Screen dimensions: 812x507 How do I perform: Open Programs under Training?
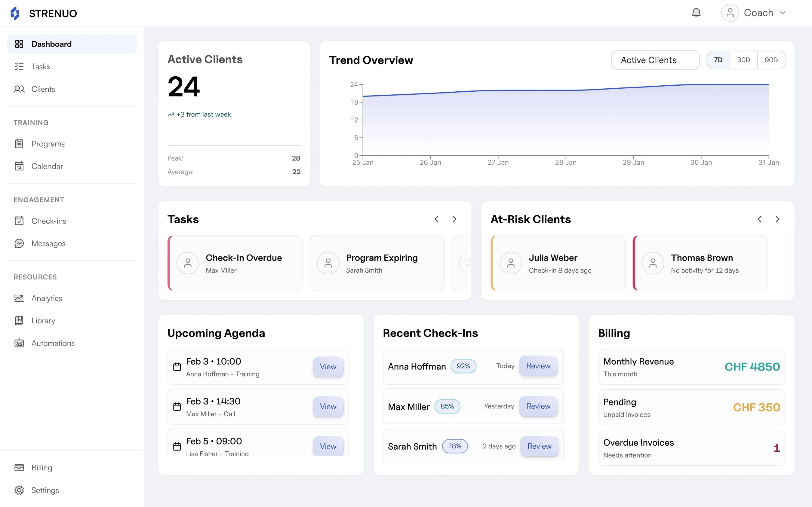coord(48,144)
